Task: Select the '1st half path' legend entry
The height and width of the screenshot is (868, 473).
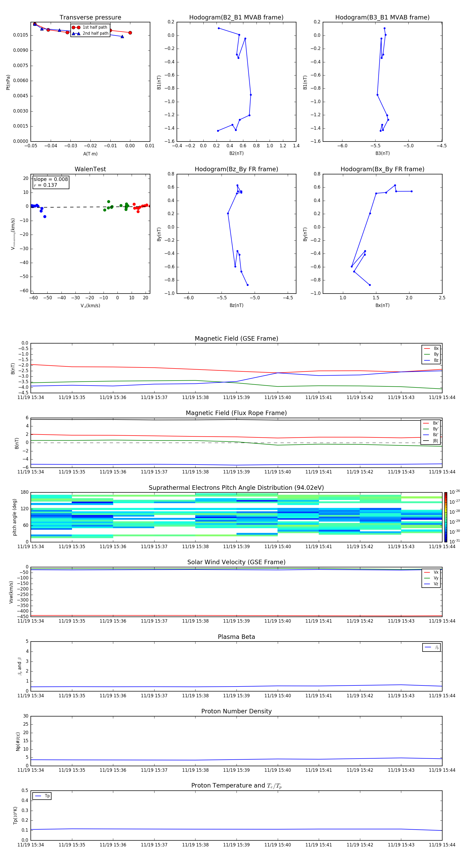Action: point(90,27)
